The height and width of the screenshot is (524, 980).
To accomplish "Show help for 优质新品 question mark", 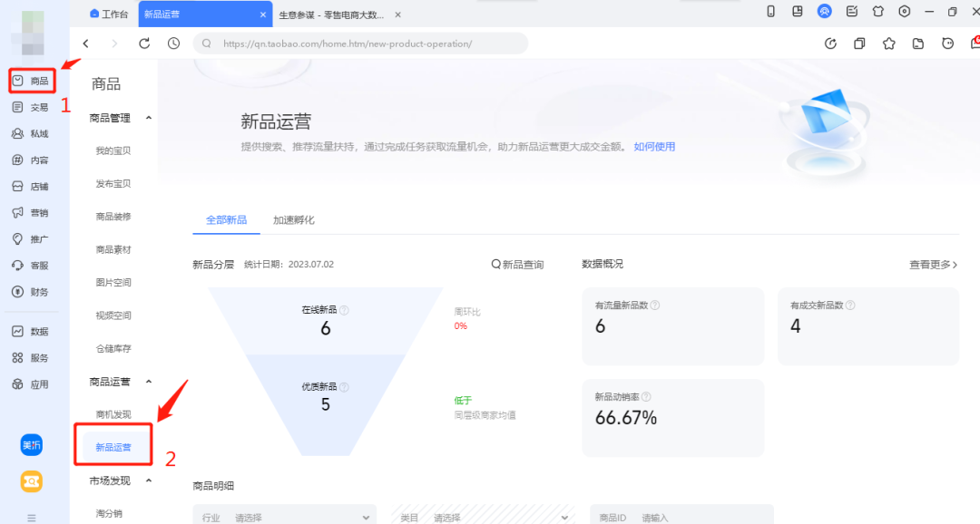I will click(x=344, y=387).
